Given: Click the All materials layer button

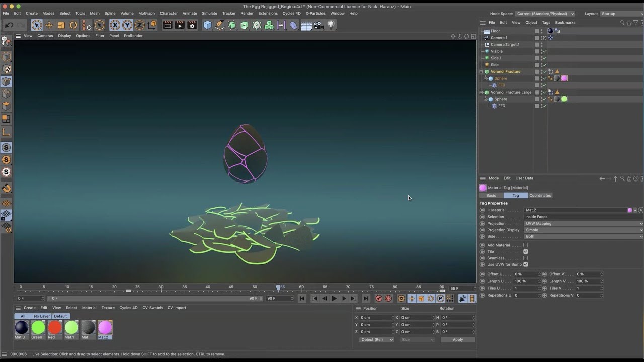Looking at the screenshot, I should (x=23, y=316).
